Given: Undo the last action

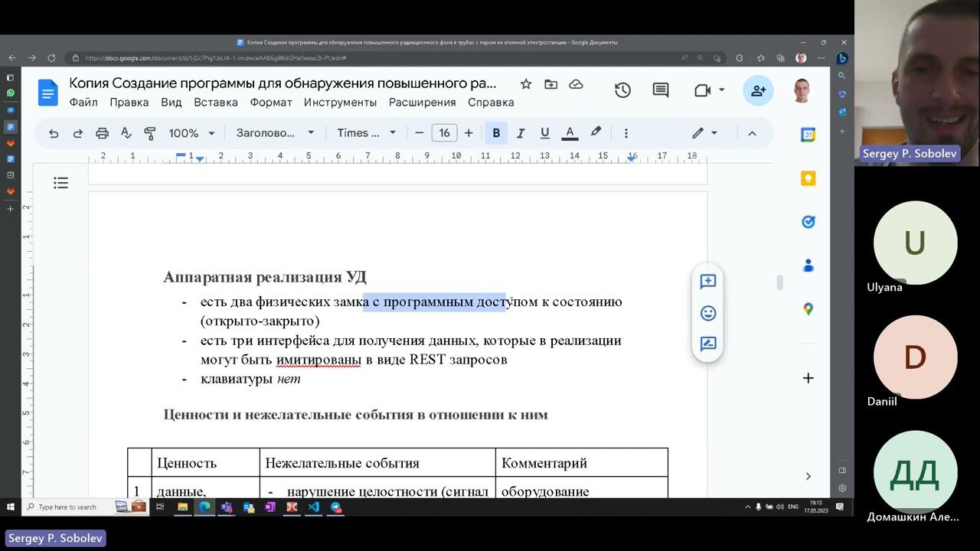Looking at the screenshot, I should point(54,133).
